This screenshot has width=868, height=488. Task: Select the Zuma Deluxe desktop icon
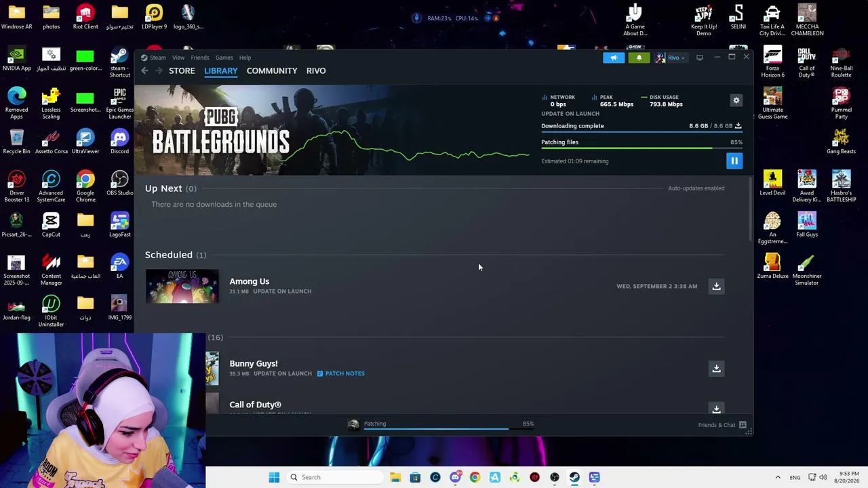coord(772,266)
